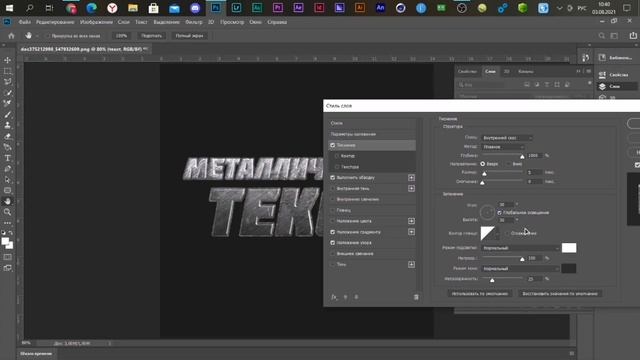The height and width of the screenshot is (360, 640).
Task: Click Использовать по умолчанию button
Action: coord(480,293)
